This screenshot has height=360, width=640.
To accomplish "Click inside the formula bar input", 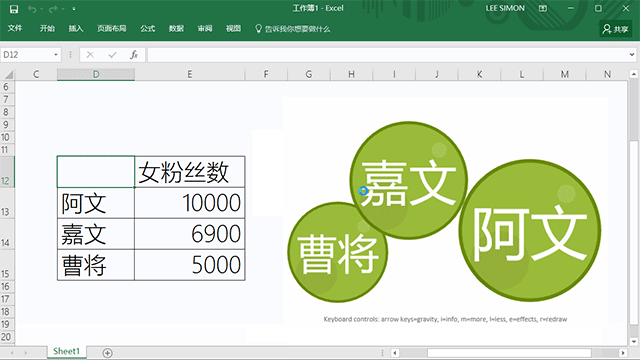I will tap(387, 55).
